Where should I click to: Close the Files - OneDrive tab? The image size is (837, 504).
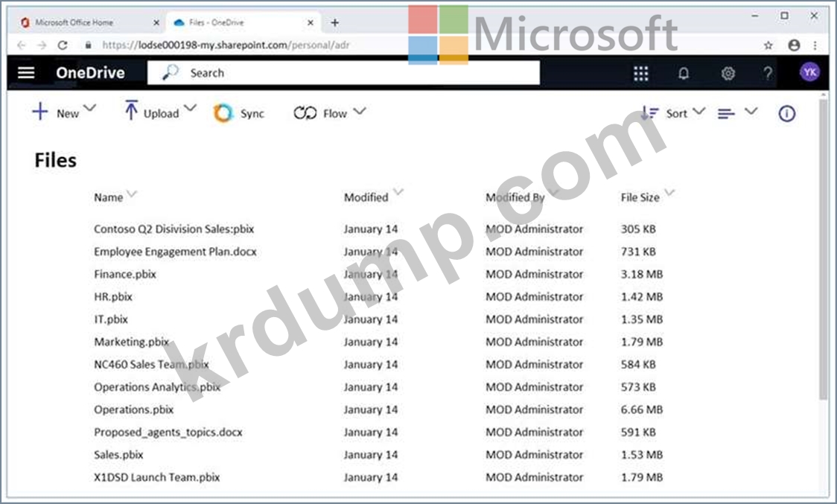[x=310, y=22]
